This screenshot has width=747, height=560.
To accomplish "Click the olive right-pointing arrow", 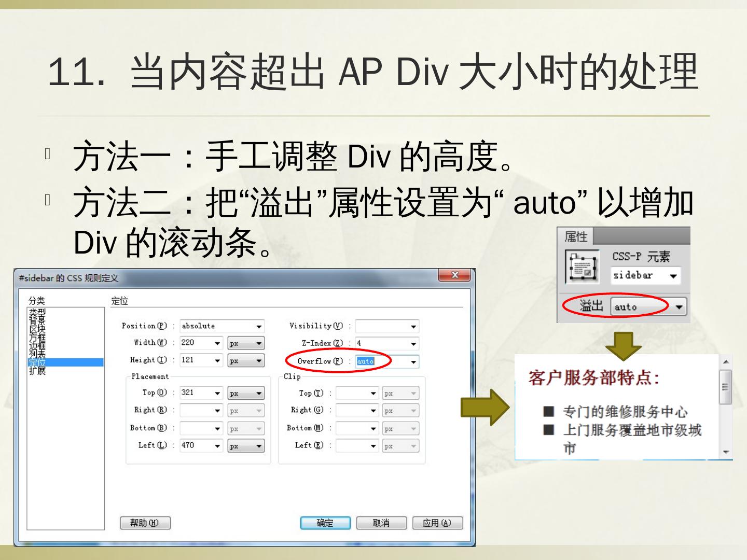I will click(486, 408).
